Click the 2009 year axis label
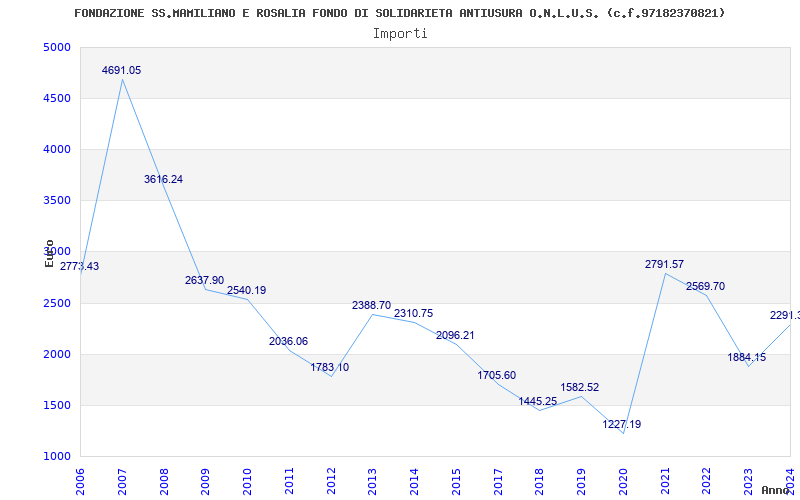The width and height of the screenshot is (800, 500). pyautogui.click(x=206, y=481)
